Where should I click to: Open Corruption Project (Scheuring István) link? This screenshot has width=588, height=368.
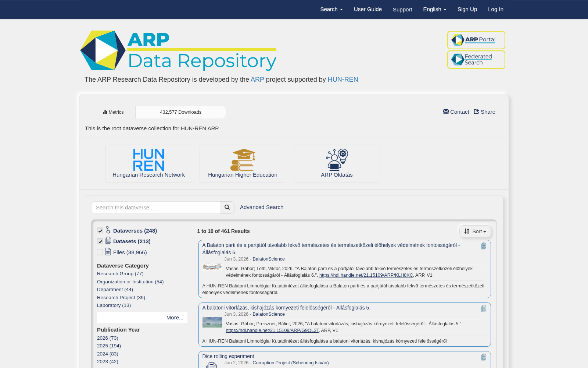[x=291, y=363]
